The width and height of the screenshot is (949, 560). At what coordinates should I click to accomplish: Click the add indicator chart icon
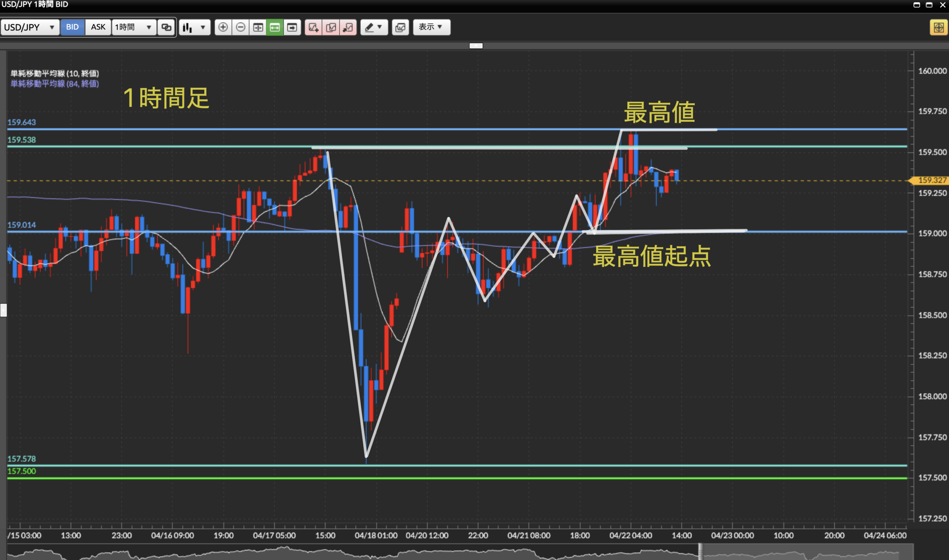314,27
